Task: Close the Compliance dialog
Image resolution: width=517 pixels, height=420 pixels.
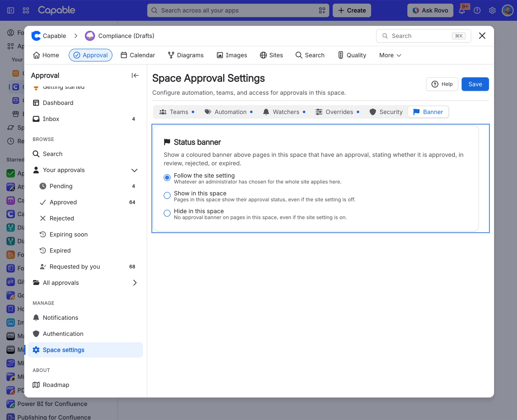Action: 482,36
